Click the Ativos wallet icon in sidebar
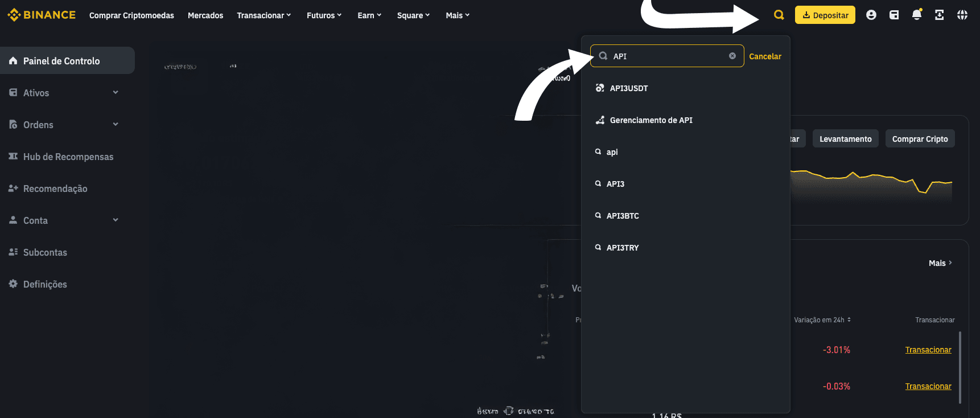This screenshot has width=980, height=418. [x=13, y=92]
